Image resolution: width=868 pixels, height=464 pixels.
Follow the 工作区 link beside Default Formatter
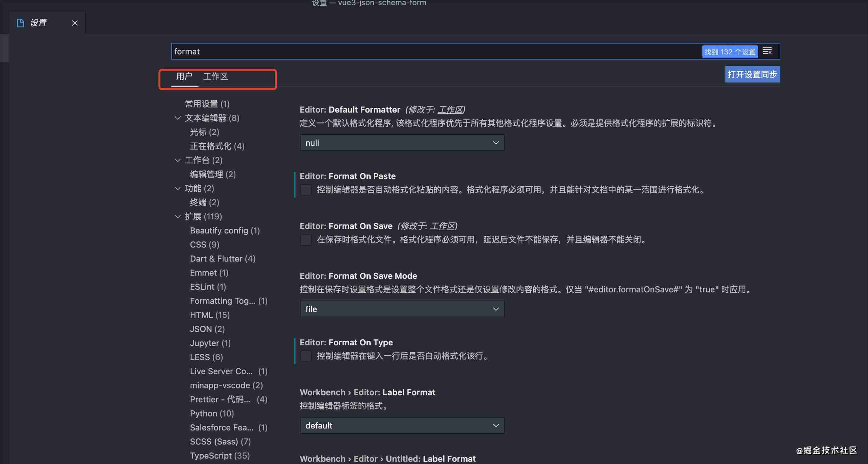(450, 109)
